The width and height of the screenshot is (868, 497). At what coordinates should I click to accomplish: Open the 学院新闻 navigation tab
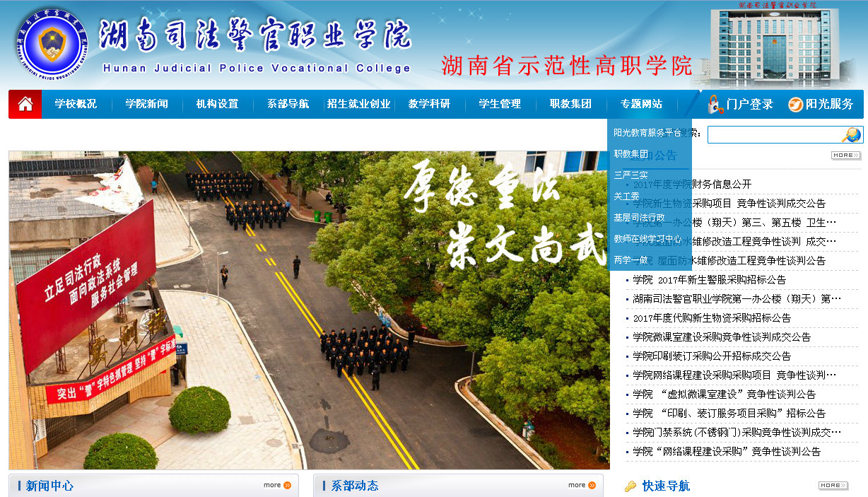[146, 104]
